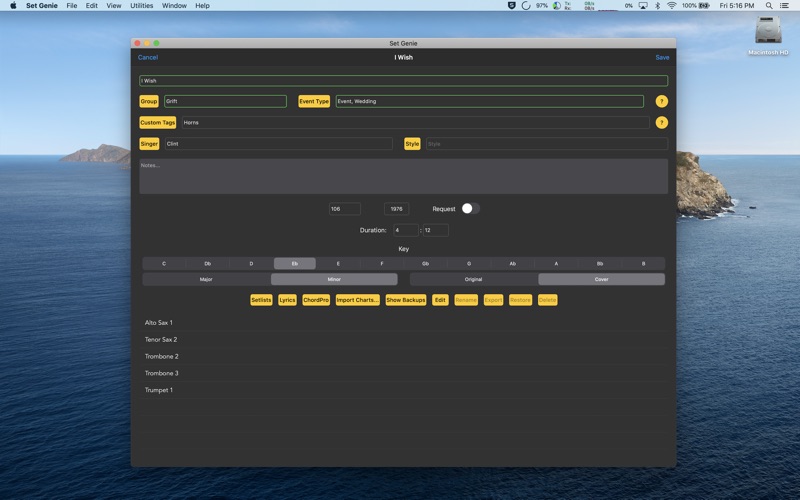Click the Save link

pos(662,58)
